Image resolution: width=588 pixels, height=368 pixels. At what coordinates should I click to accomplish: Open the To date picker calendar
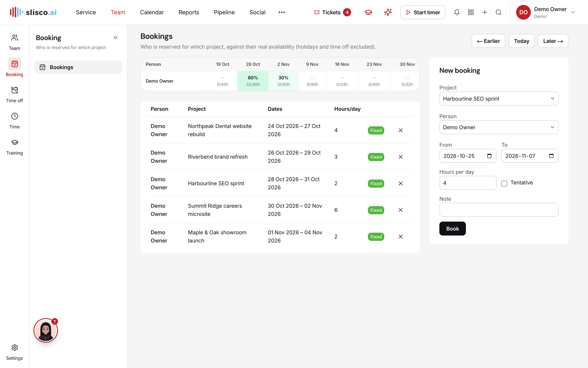[x=551, y=156]
